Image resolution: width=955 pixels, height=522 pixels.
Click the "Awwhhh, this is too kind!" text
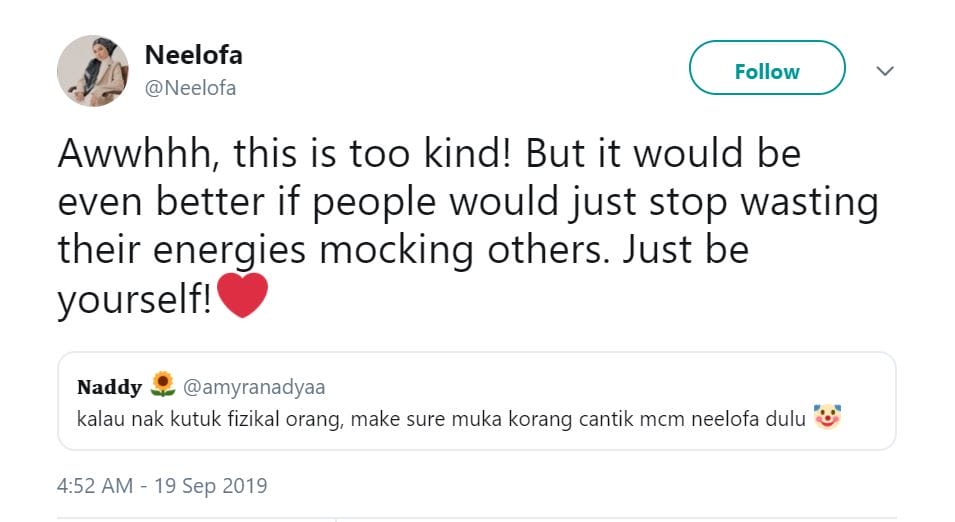click(286, 153)
